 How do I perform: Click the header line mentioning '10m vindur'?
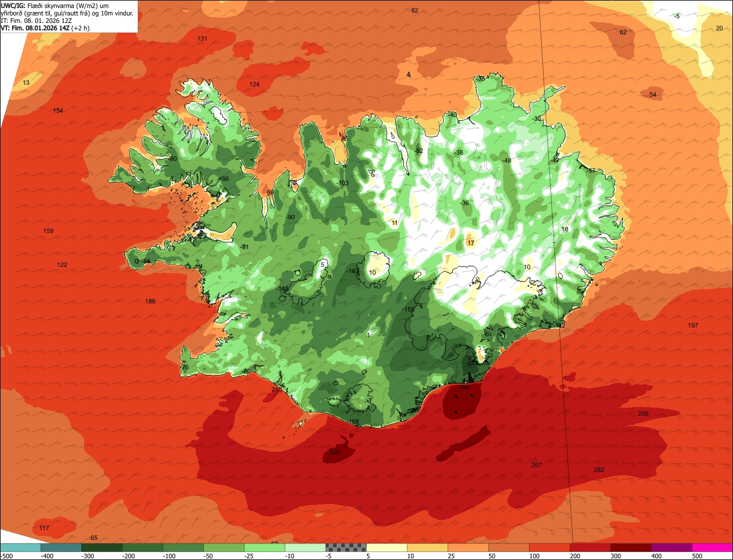67,13
